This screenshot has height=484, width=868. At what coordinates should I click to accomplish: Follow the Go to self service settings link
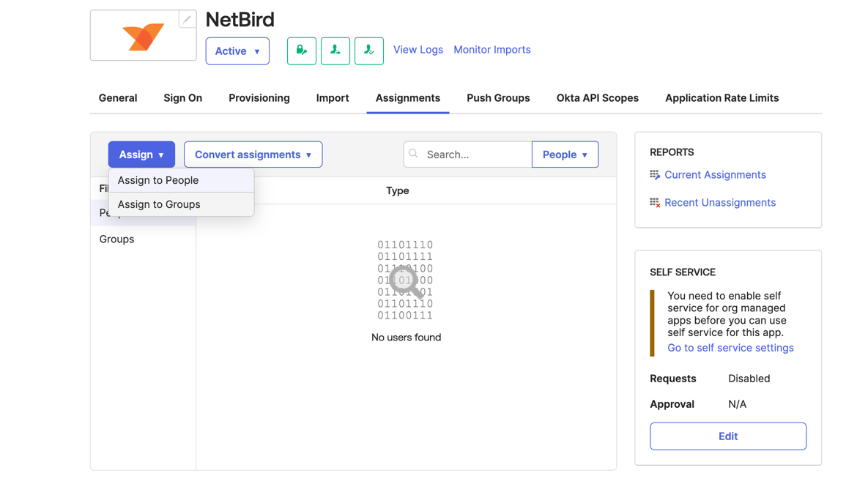(x=731, y=347)
